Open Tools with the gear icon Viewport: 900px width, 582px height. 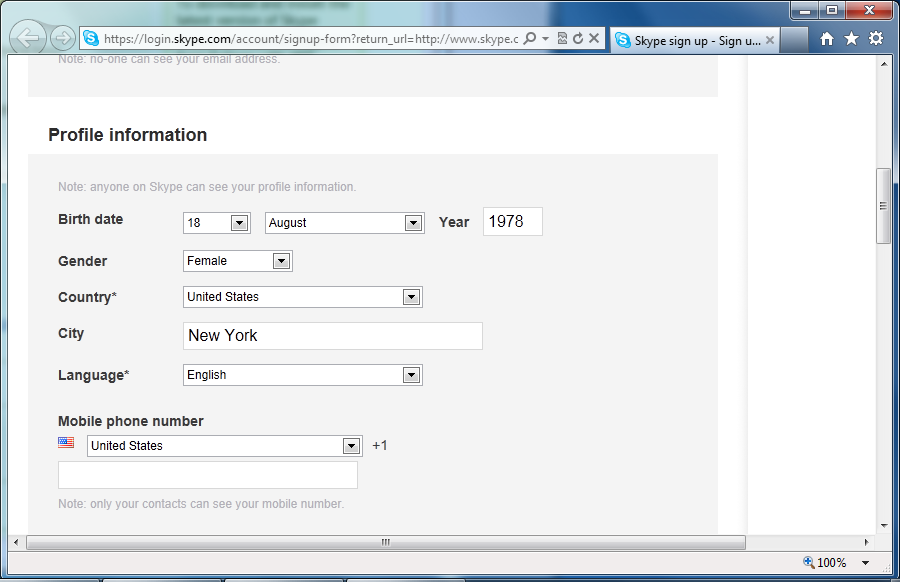875,39
